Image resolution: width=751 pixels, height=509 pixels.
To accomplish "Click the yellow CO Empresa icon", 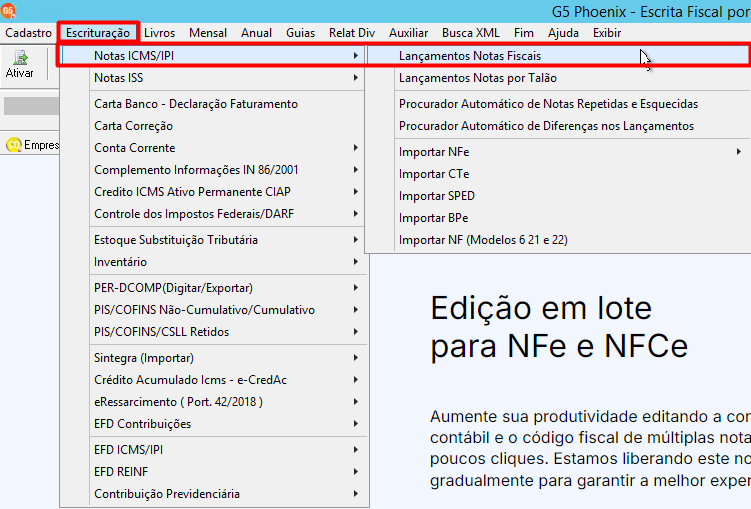I will 14,145.
